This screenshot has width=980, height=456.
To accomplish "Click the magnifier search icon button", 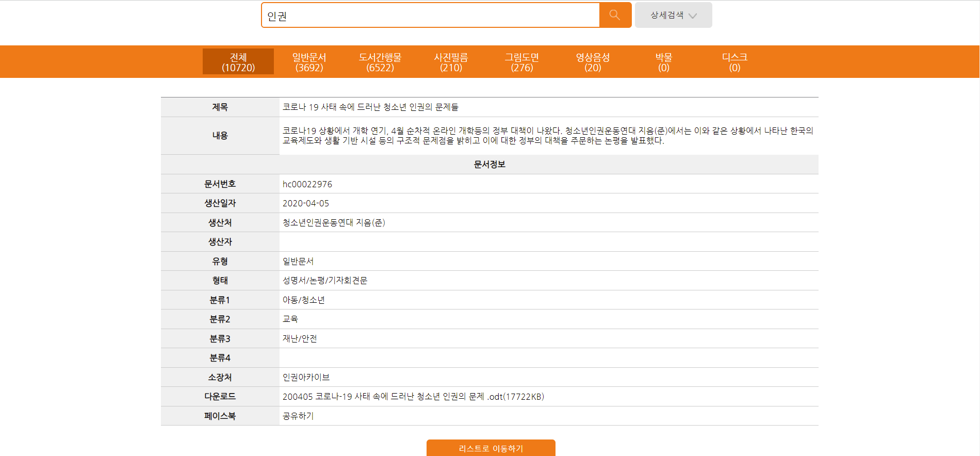I will [x=615, y=15].
